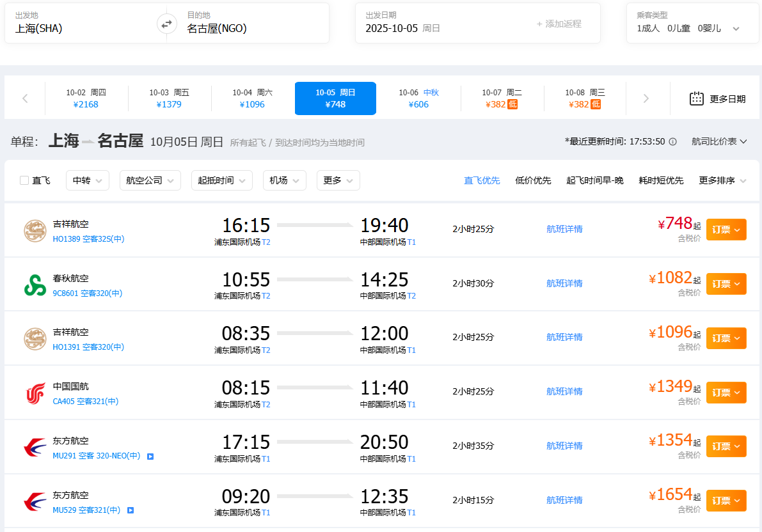Select the 10-06 中秋 date tab
The image size is (762, 532).
pyautogui.click(x=418, y=98)
